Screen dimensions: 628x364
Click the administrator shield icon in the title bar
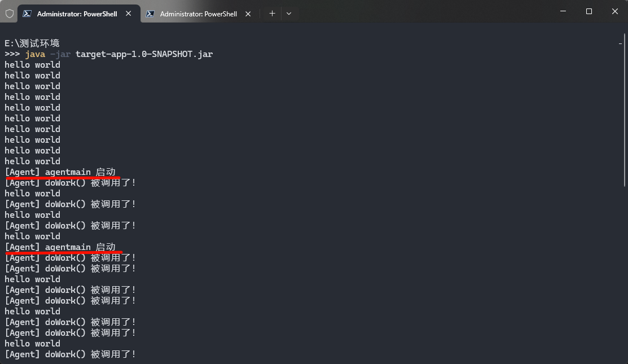point(10,14)
